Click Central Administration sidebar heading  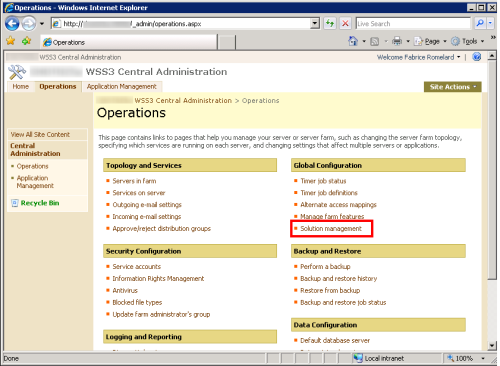(x=35, y=150)
